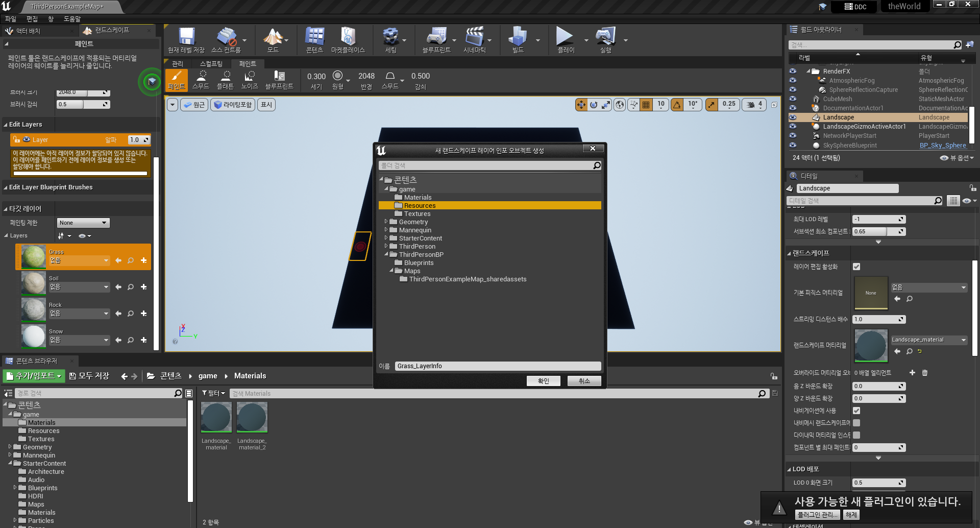Click the Manage Plugins button in notification
Viewport: 980px width, 528px height.
point(817,515)
